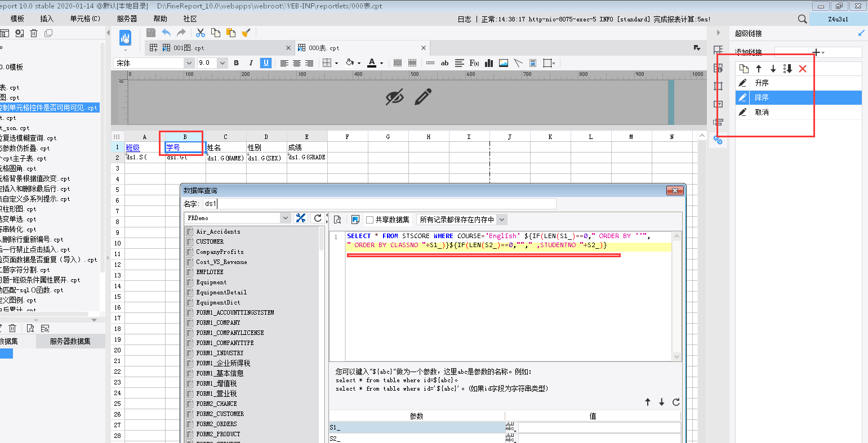Image resolution: width=868 pixels, height=443 pixels.
Task: Click the preview query icon in dialog
Action: coord(338,220)
